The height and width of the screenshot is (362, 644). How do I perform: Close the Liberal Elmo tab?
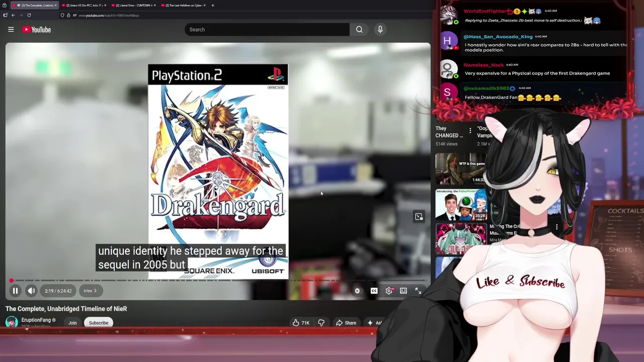[x=154, y=5]
